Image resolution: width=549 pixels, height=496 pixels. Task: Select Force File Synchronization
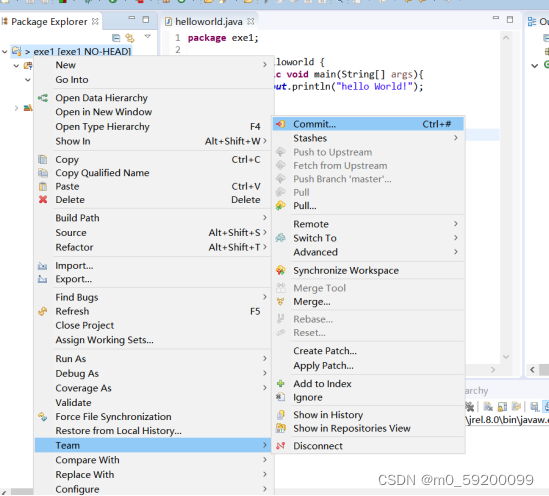[153, 417]
